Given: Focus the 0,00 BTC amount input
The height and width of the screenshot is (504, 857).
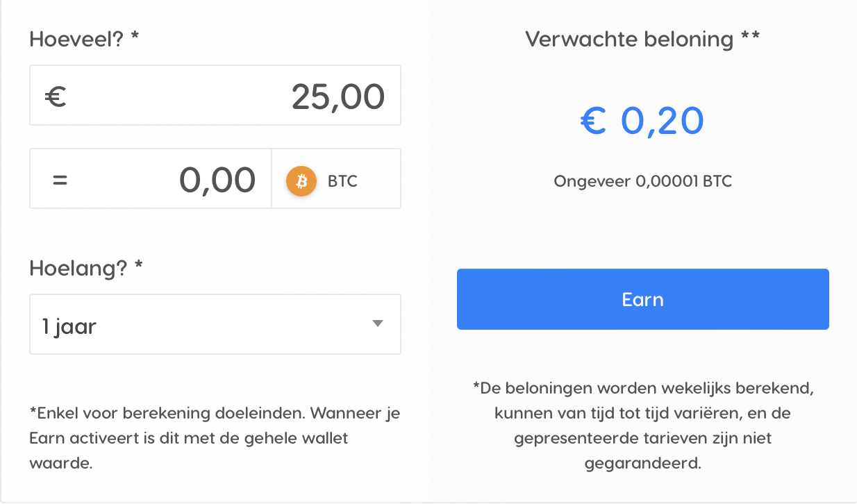Looking at the screenshot, I should click(x=151, y=178).
